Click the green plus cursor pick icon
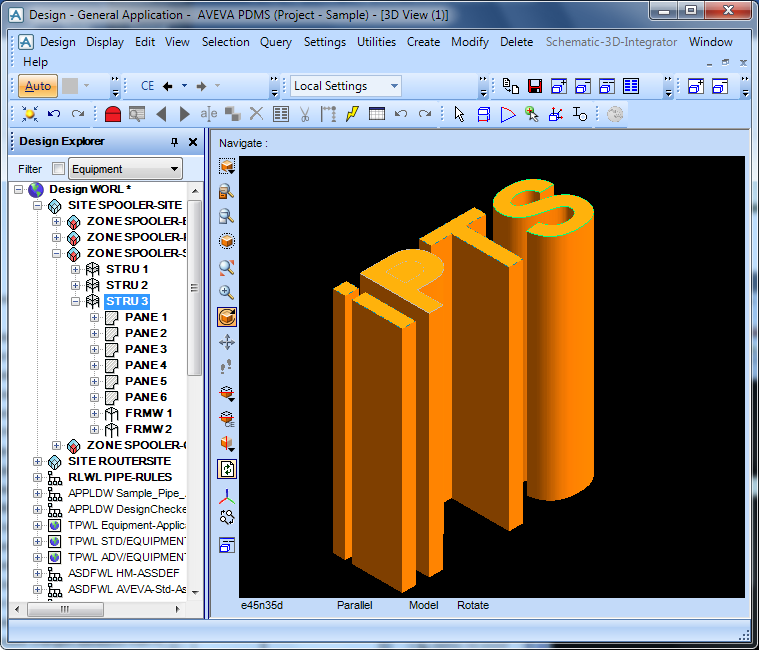Viewport: 759px width, 650px height. (x=531, y=114)
